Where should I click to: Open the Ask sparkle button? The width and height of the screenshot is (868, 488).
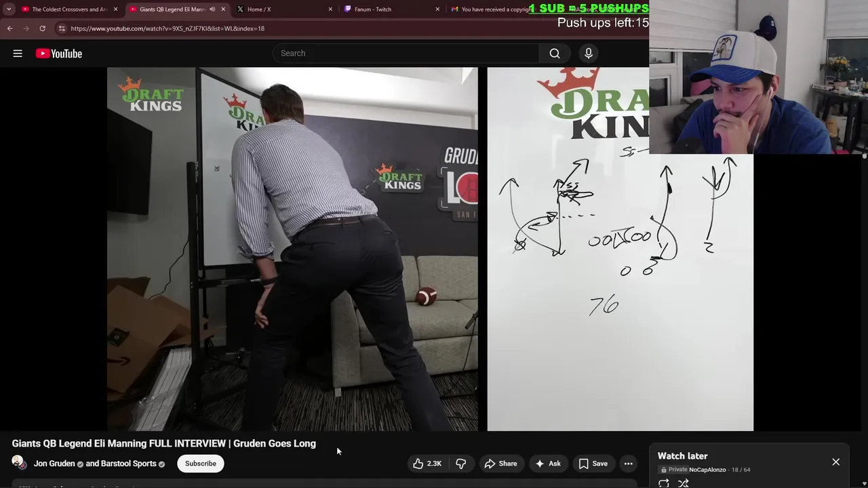click(548, 464)
